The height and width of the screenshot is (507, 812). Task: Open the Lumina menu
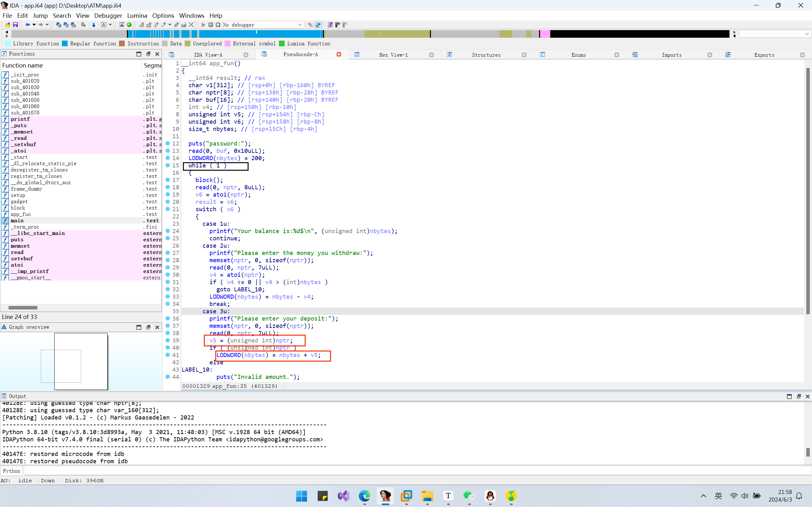[x=137, y=16]
